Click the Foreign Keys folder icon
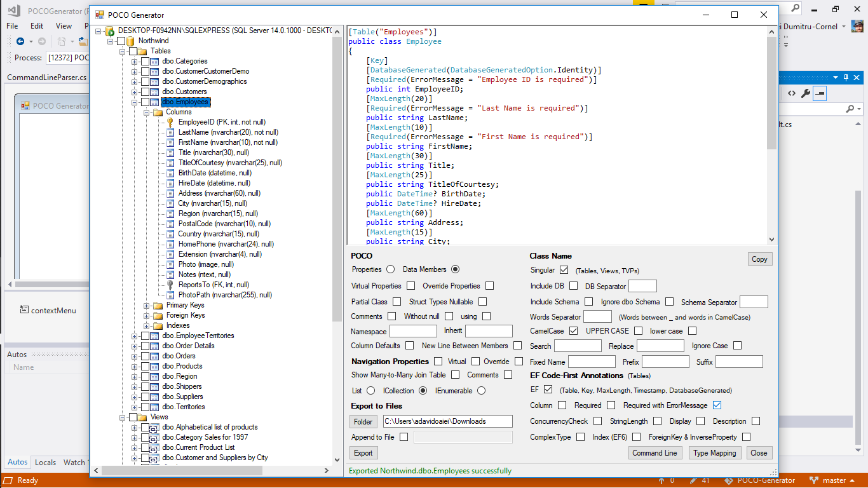 [158, 315]
